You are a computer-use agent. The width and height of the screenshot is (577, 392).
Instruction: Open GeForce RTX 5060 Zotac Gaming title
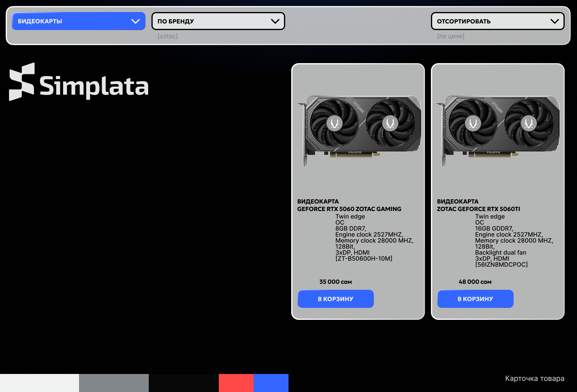coord(349,209)
